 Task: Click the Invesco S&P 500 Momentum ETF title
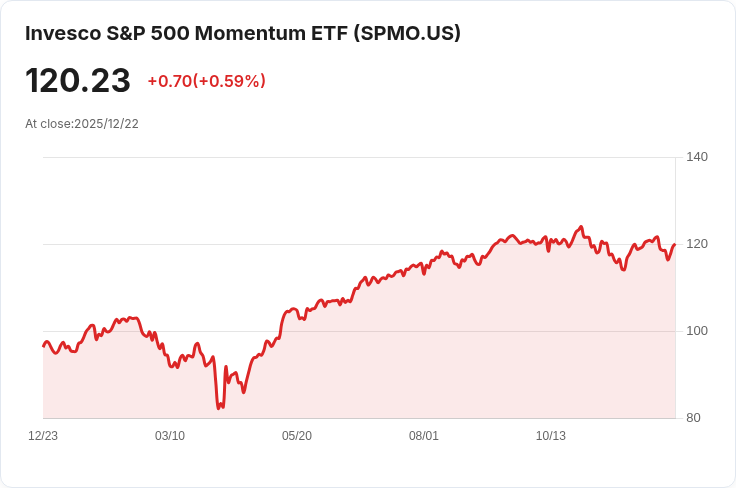coord(243,33)
